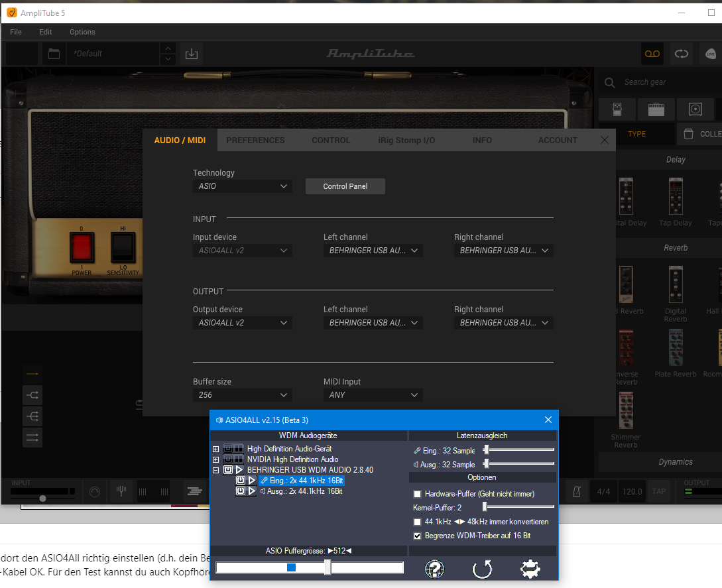
Task: Collapse the BEHRINGER USB WDM AUDIO tree node
Action: pyautogui.click(x=215, y=471)
